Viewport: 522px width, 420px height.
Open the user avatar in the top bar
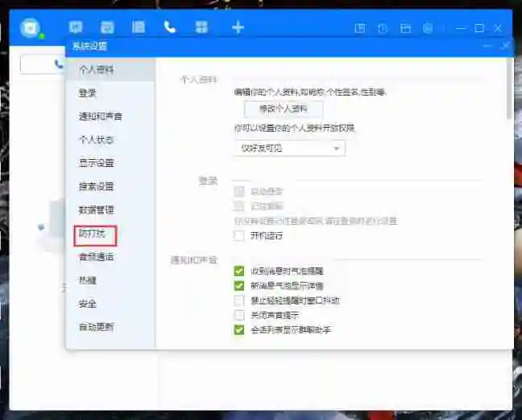pos(31,27)
